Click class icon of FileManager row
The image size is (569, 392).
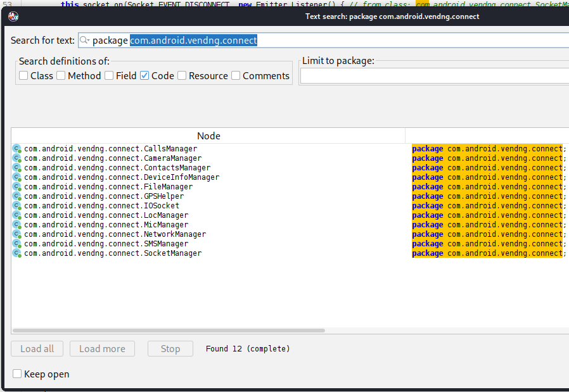pos(16,187)
